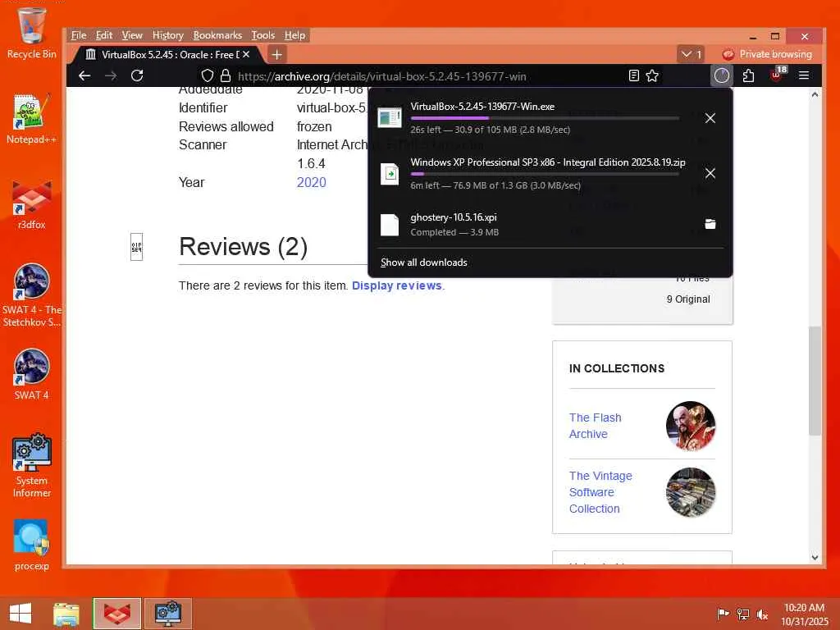Show ghostery-10.5.16.xpi in its folder
The height and width of the screenshot is (630, 840).
[x=710, y=224]
